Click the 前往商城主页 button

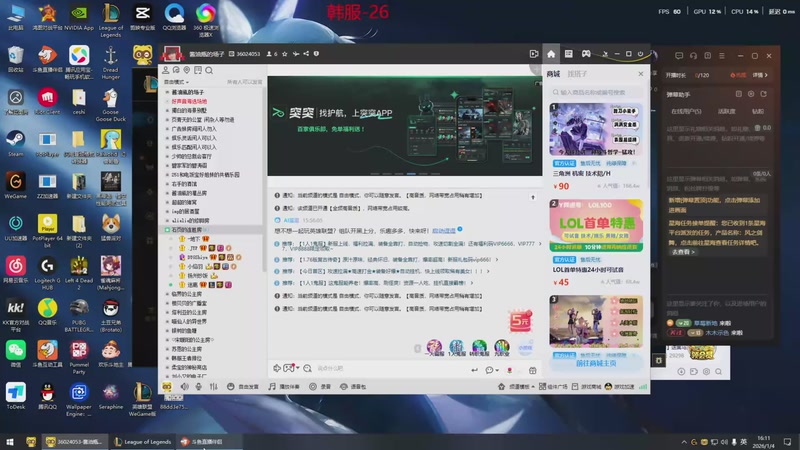tap(596, 363)
